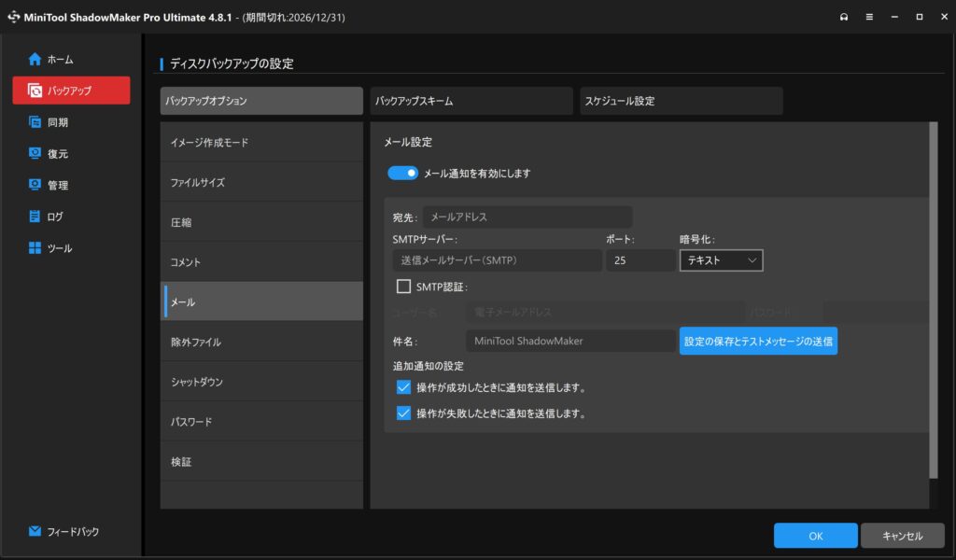
Task: Click the ホーム sidebar label
Action: [61, 59]
